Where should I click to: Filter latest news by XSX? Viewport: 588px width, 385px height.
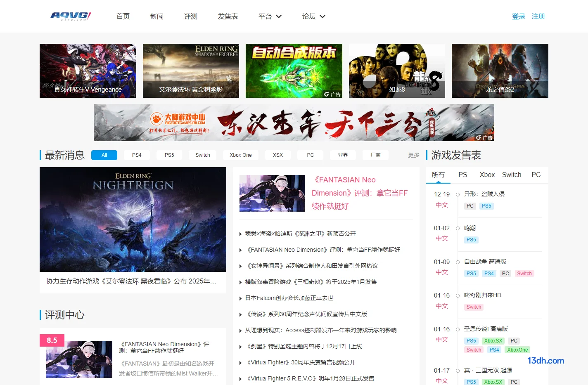278,155
